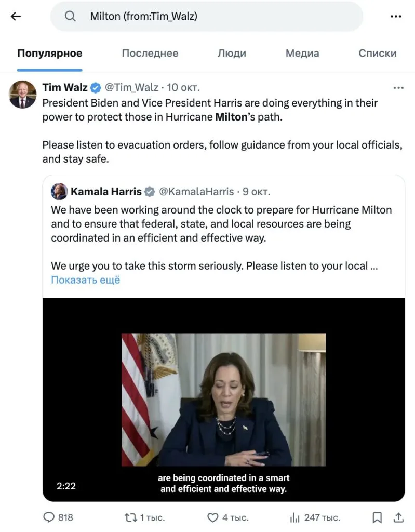This screenshot has width=415, height=532.
Task: Open the @Tim_Walz handle link
Action: [131, 87]
